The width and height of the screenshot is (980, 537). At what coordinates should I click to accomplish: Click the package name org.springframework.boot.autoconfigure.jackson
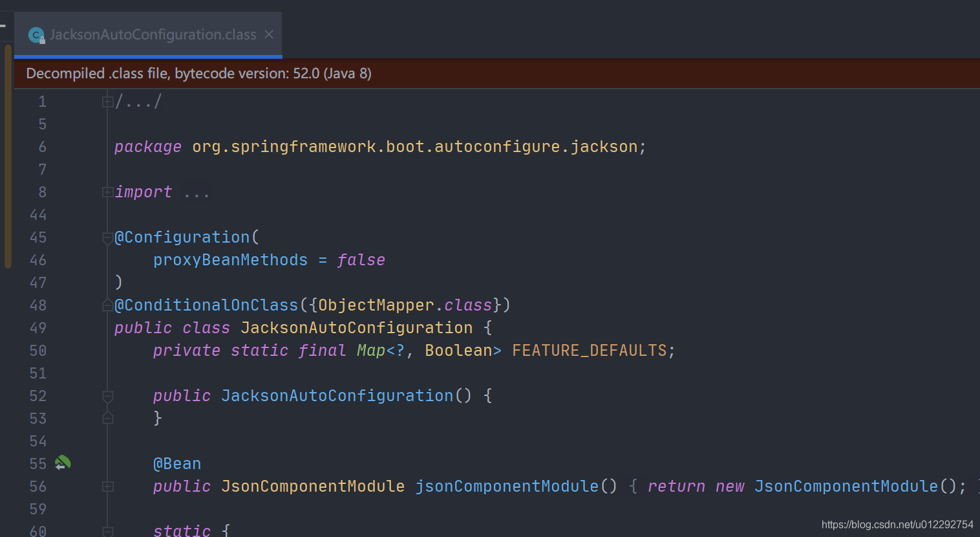tap(415, 147)
